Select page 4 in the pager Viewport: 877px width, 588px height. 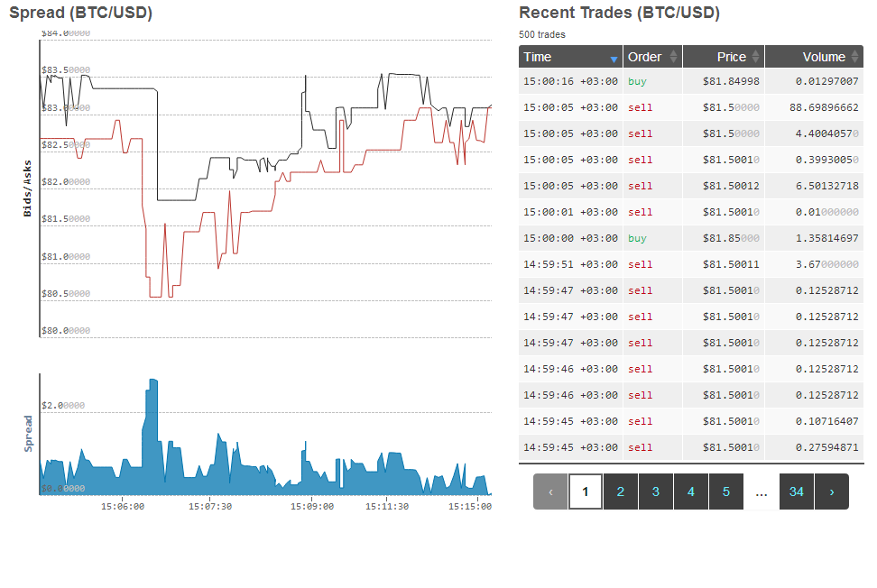pos(691,492)
